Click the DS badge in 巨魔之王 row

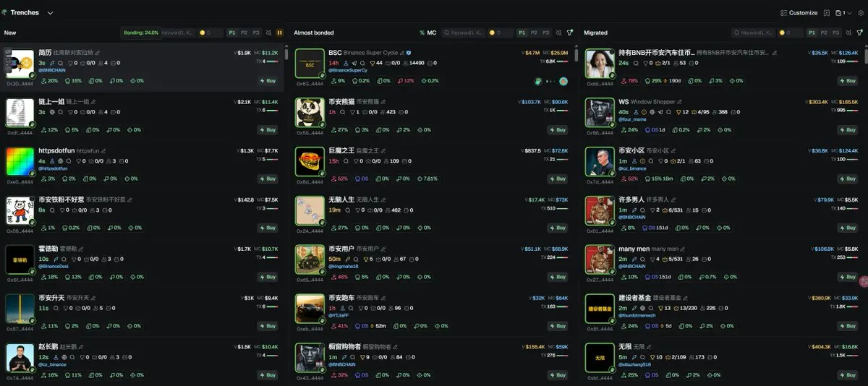pyautogui.click(x=362, y=179)
